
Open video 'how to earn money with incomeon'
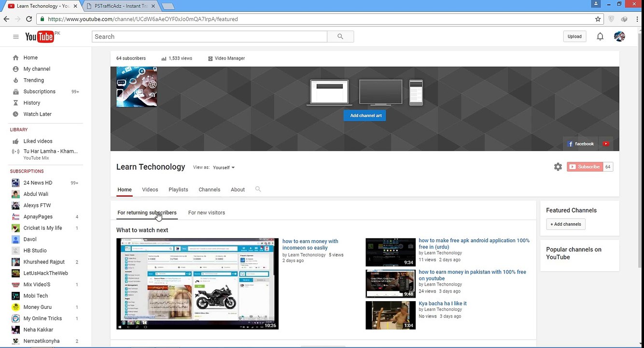coord(310,245)
